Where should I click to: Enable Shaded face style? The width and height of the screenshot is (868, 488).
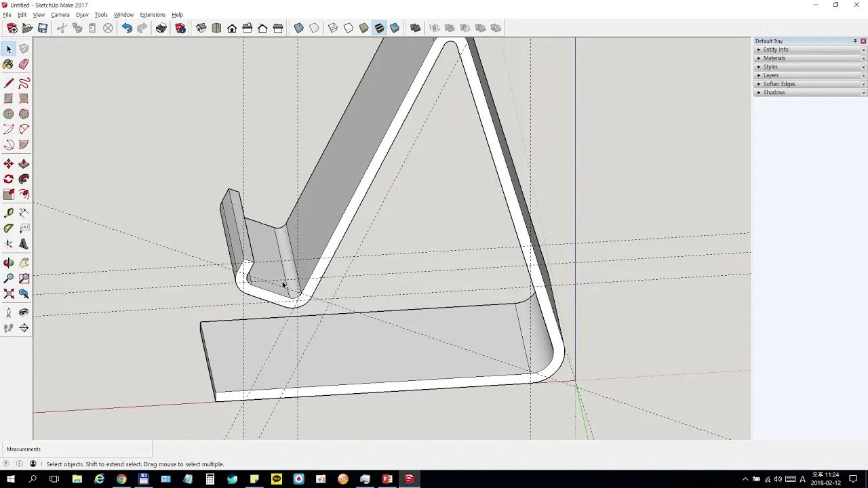coord(364,28)
